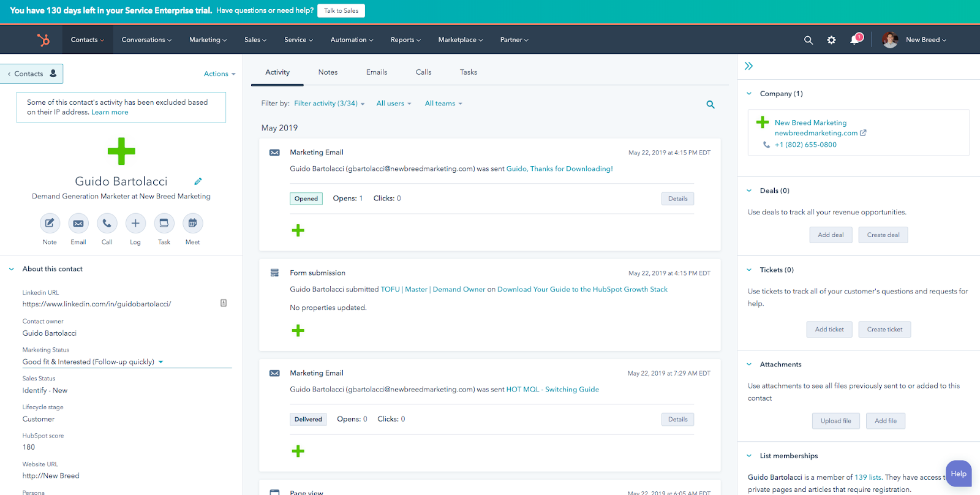Open the Reports menu in navigation
Image resolution: width=980 pixels, height=495 pixels.
pos(405,40)
